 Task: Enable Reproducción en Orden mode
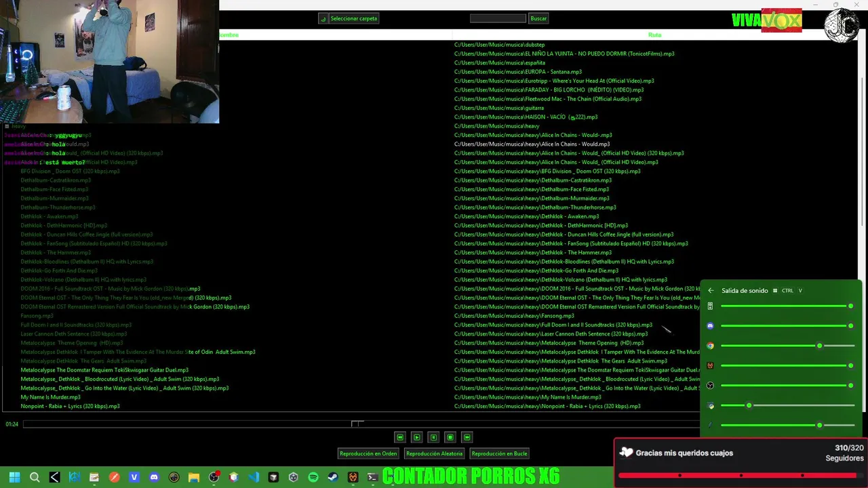tap(368, 453)
